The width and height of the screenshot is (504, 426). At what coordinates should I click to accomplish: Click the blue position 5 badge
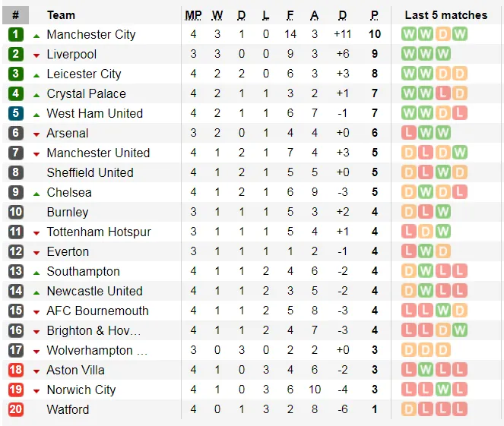tap(16, 113)
